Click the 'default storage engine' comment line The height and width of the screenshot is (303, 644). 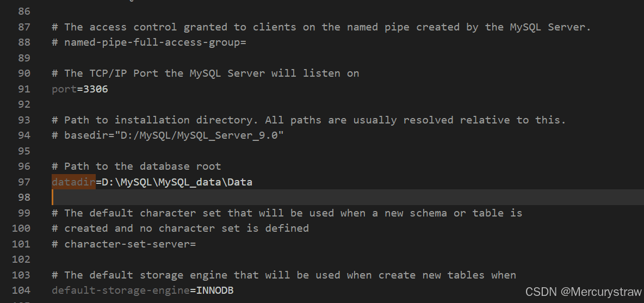pyautogui.click(x=284, y=275)
